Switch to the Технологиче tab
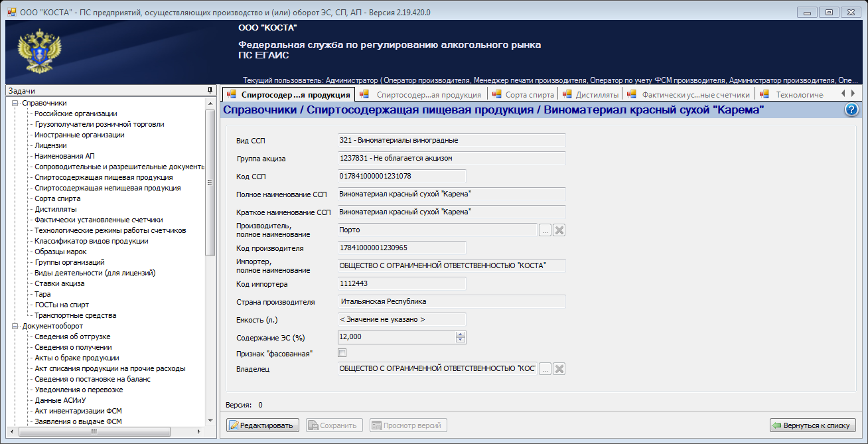The width and height of the screenshot is (868, 444). 792,95
